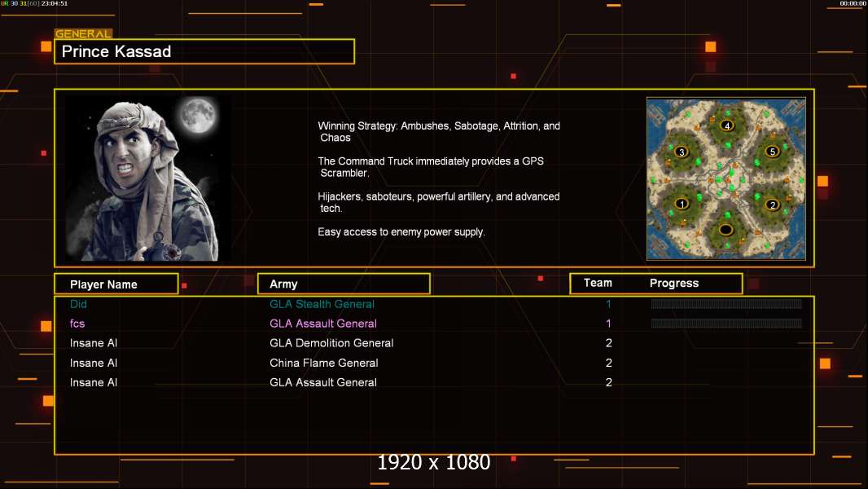Select start position 4 on the minimap

click(x=727, y=126)
